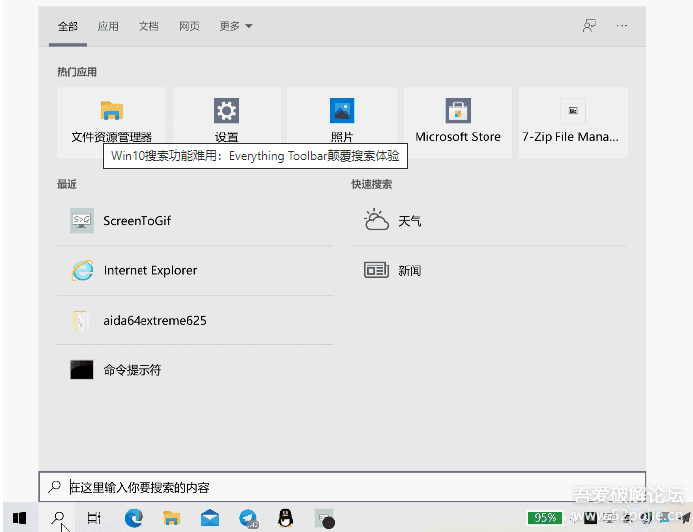
Task: Expand the 更多 dropdown filter
Action: pos(236,26)
